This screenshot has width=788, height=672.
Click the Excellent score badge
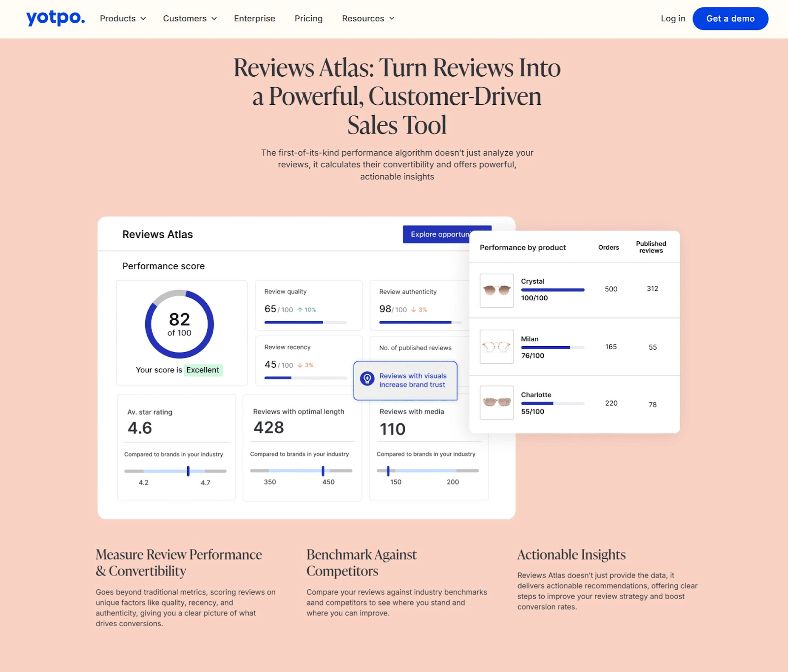(x=202, y=370)
